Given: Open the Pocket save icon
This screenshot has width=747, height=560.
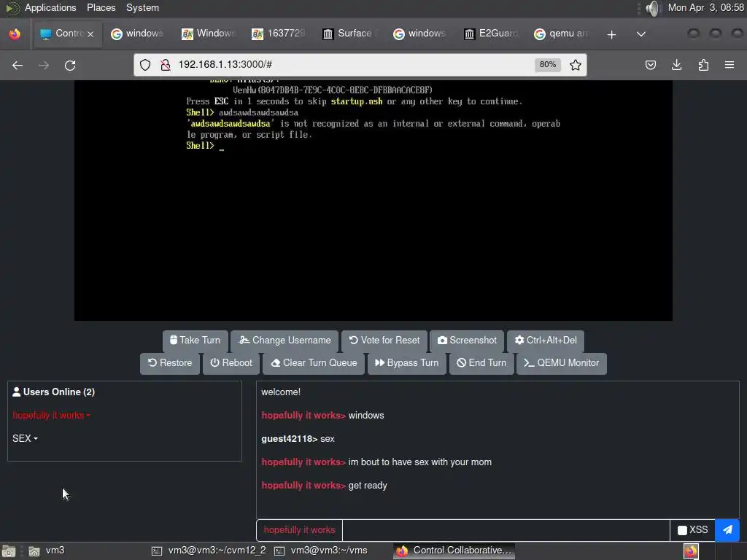Looking at the screenshot, I should (x=650, y=65).
